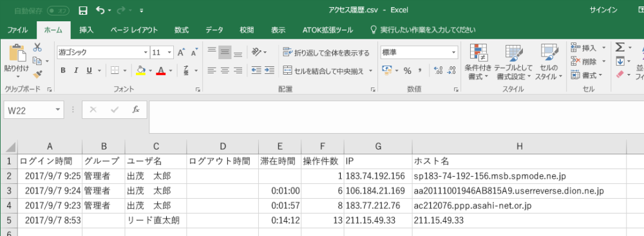Toggle the AutoSave switch
Image resolution: width=644 pixels, height=236 pixels.
tap(59, 11)
